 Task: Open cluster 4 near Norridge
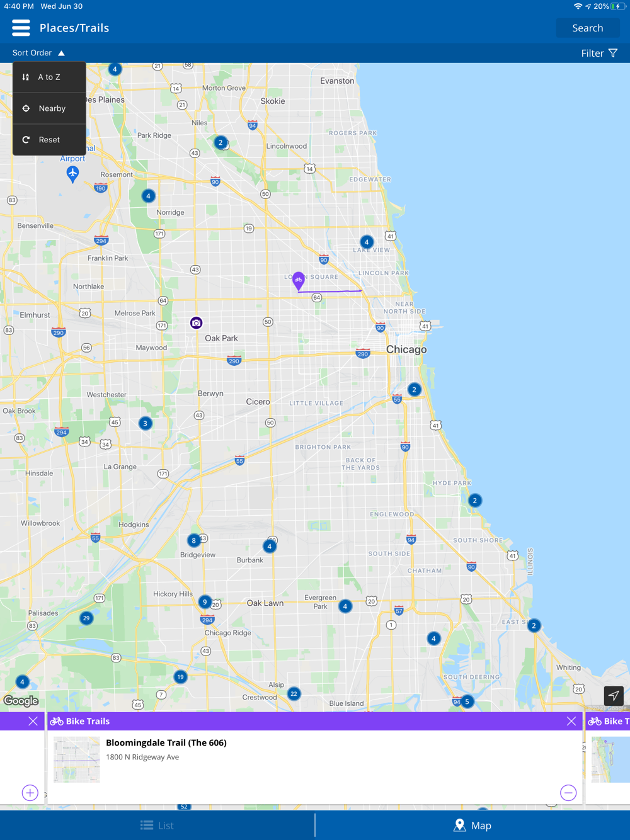coord(149,196)
